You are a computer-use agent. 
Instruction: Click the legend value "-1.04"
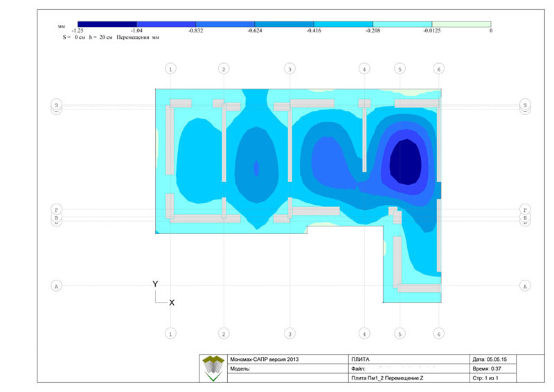136,30
